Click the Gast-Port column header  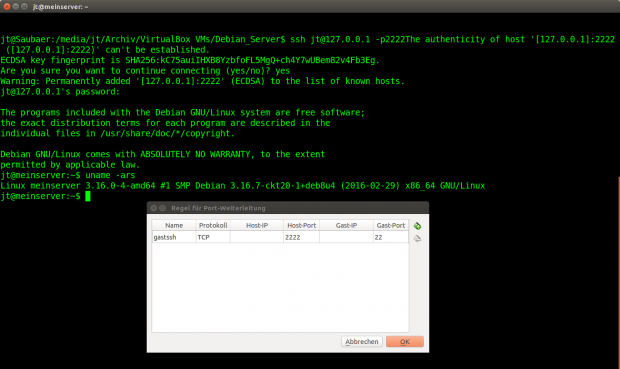(x=391, y=225)
